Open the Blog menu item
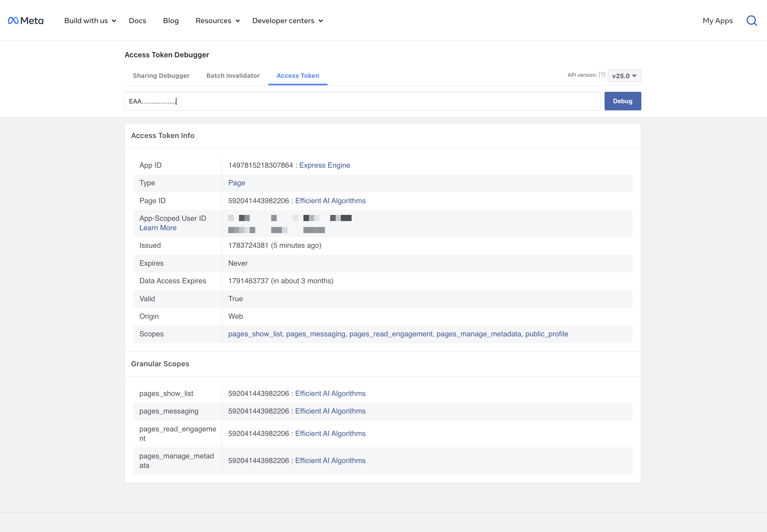The height and width of the screenshot is (532, 767). 171,21
